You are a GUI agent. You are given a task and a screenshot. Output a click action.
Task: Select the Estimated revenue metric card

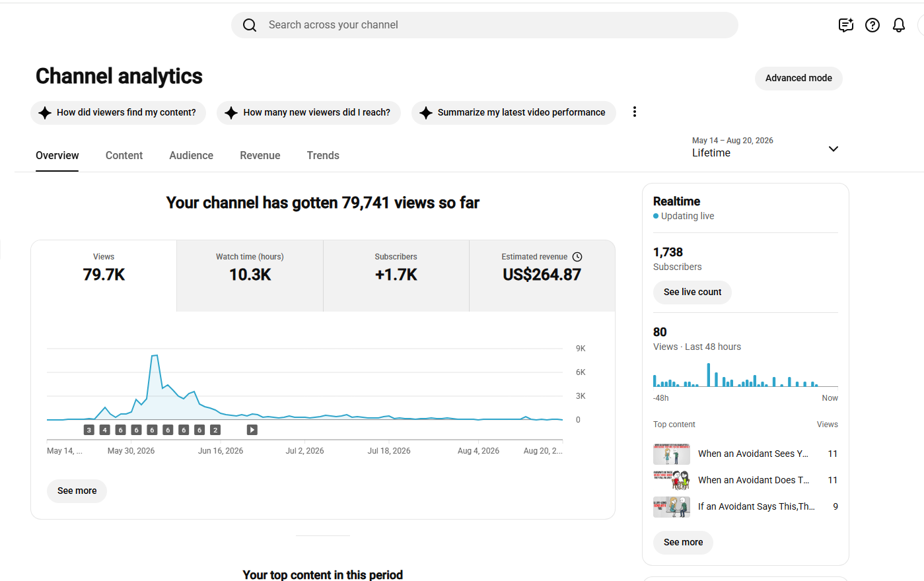[x=542, y=276]
